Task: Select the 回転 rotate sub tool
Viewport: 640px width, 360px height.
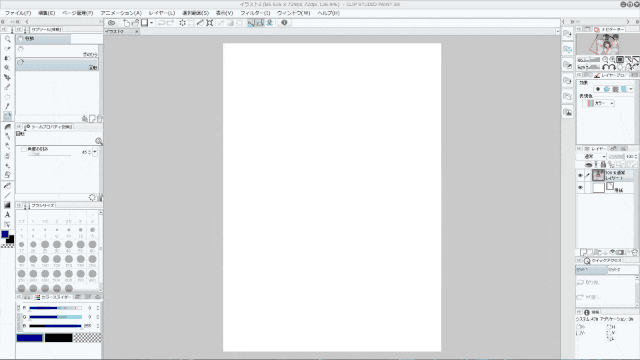Action: pyautogui.click(x=57, y=64)
